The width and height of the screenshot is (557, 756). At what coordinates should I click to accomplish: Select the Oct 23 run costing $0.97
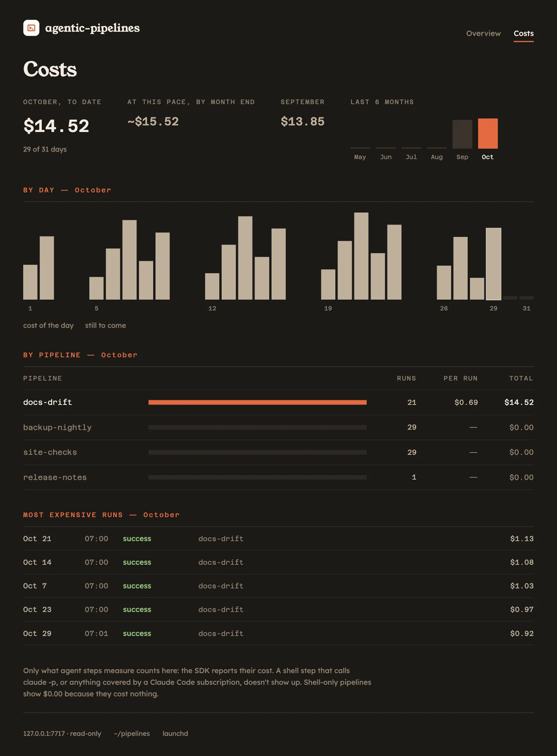coord(278,609)
